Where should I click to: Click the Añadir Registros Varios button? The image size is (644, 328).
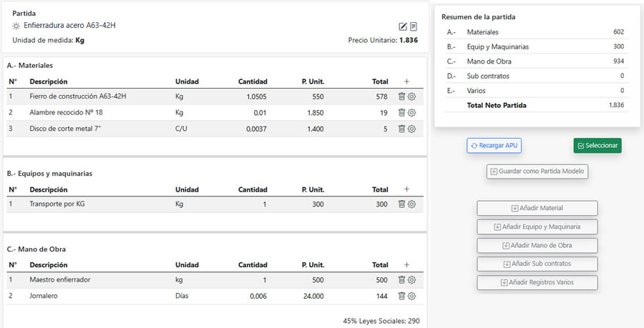(x=537, y=282)
